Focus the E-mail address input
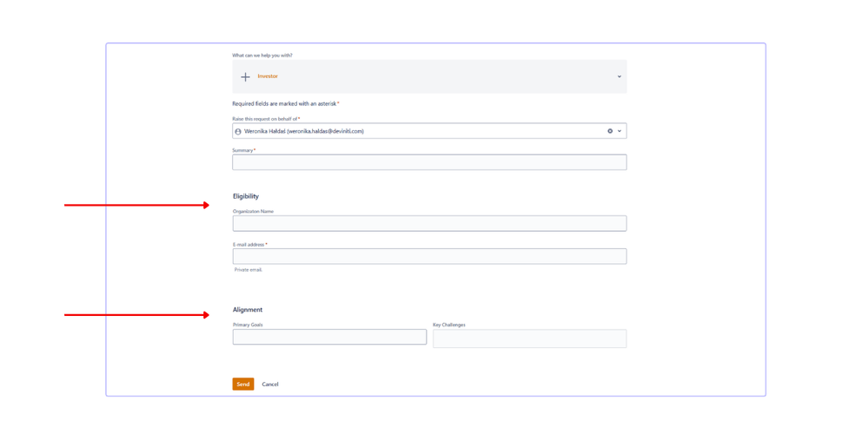This screenshot has width=868, height=447. 429,256
